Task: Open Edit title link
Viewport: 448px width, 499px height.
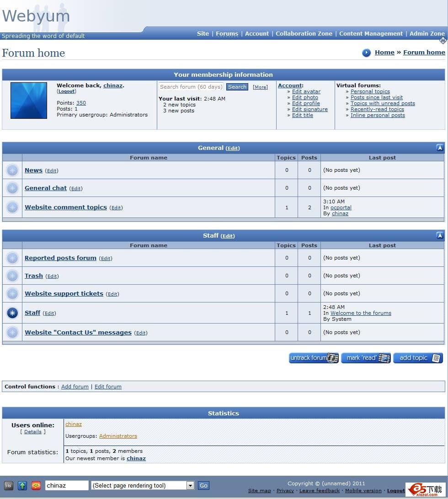Action: tap(303, 116)
